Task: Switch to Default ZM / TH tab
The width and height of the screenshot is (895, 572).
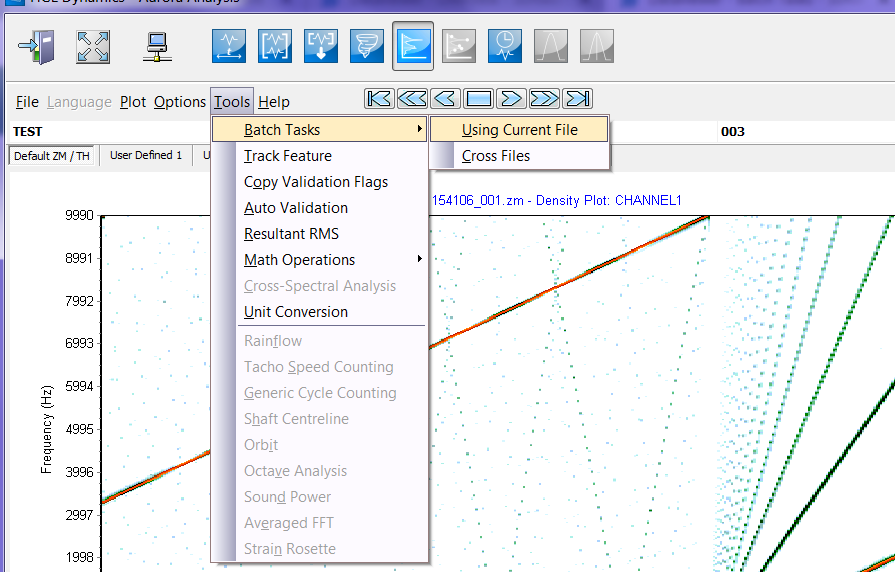Action: tap(52, 156)
